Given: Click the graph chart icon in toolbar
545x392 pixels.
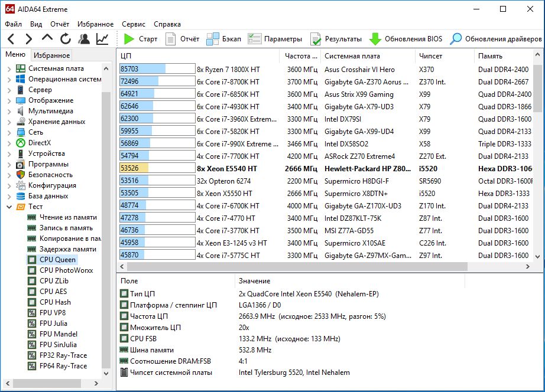Looking at the screenshot, I should click(x=102, y=39).
